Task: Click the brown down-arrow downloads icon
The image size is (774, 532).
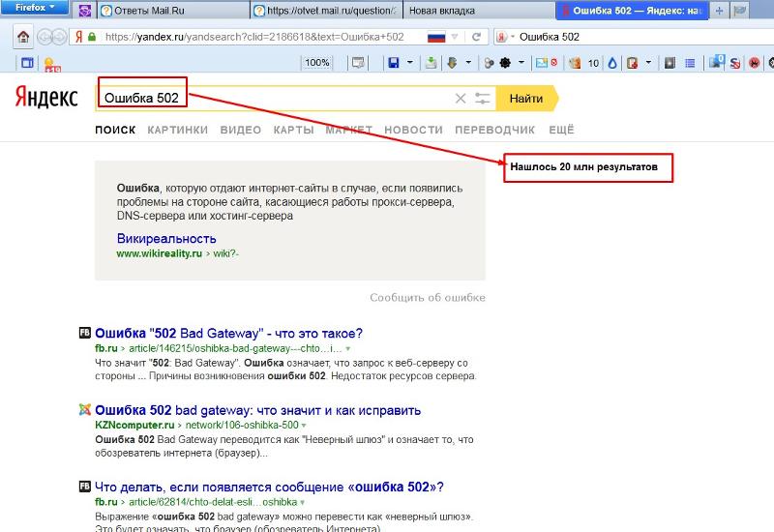Action: [x=452, y=63]
